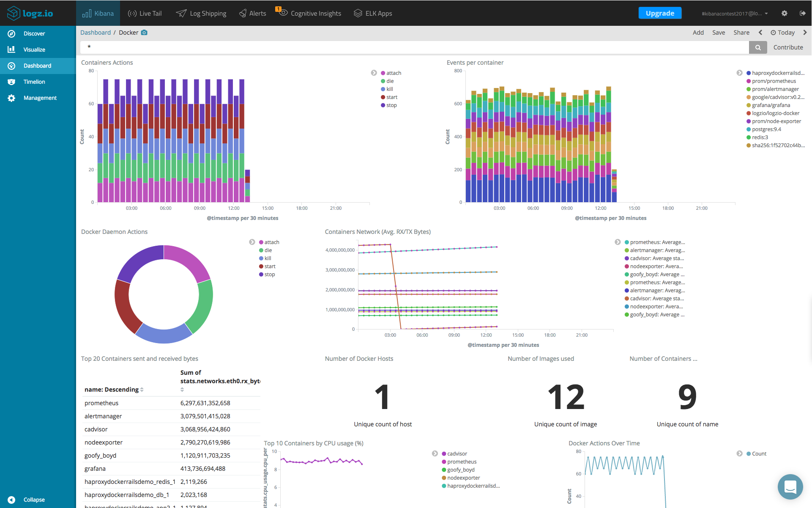Click the Upgrade button

(660, 13)
